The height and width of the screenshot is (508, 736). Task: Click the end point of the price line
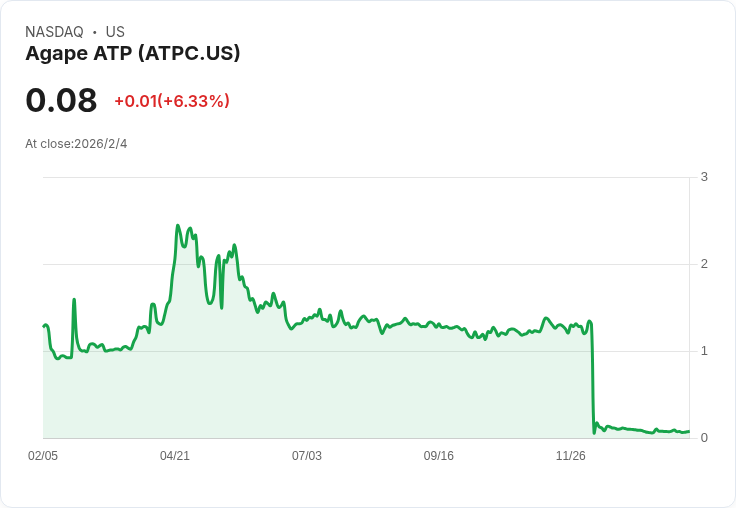click(689, 431)
